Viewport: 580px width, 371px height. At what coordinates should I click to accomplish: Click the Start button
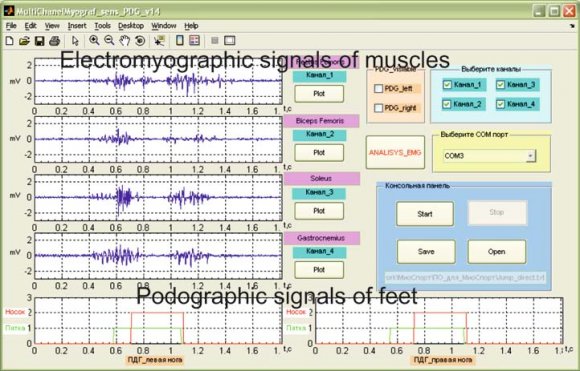(x=425, y=213)
